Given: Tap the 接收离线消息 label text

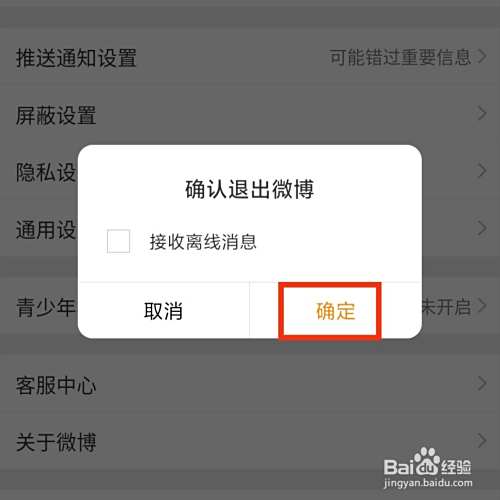Looking at the screenshot, I should pos(203,242).
